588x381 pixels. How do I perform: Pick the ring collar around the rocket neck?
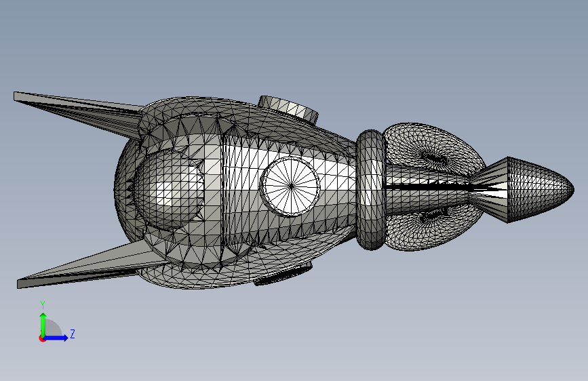(371, 190)
